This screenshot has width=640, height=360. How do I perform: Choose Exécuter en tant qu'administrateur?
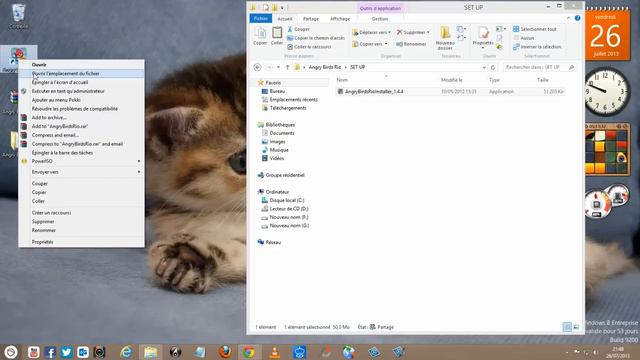pos(81,91)
